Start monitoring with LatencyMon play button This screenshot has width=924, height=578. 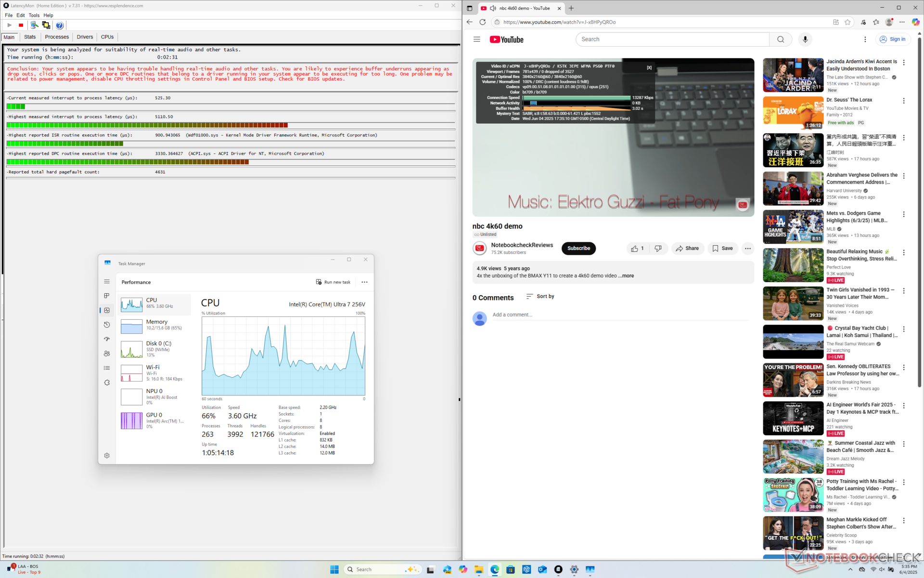pos(10,25)
